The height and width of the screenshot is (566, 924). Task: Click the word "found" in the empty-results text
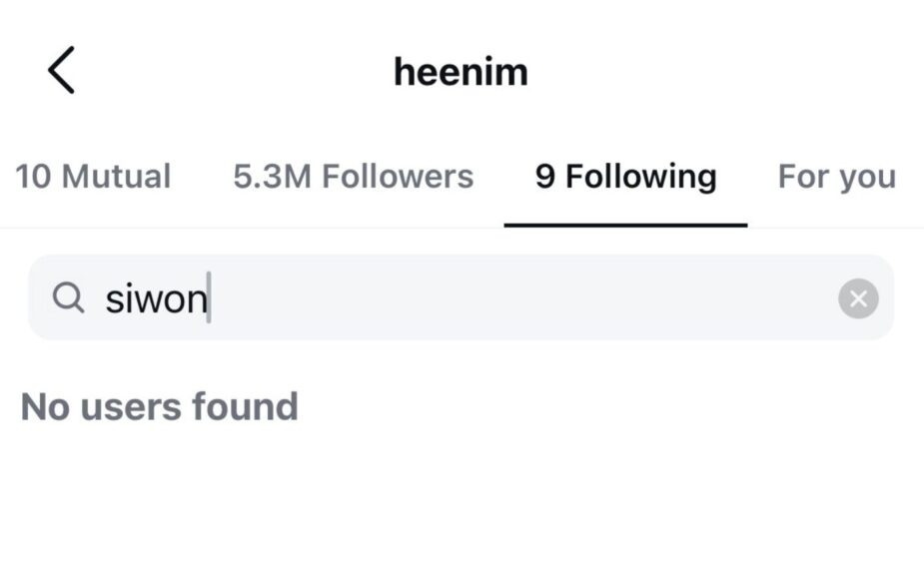coord(246,406)
